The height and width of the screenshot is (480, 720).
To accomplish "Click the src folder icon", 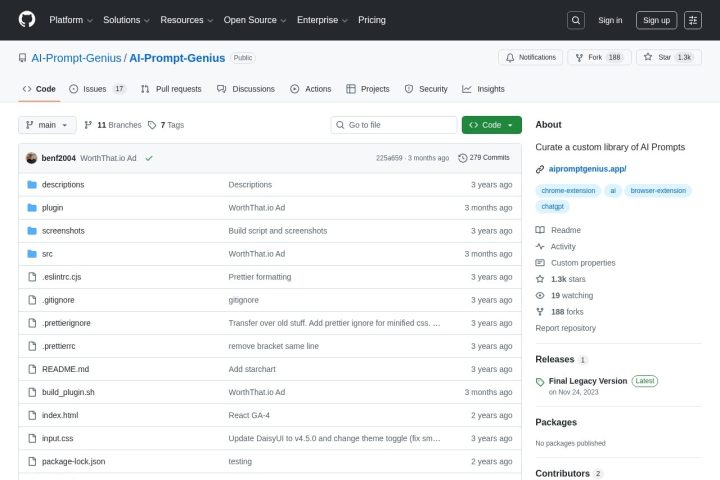I will click(x=32, y=254).
